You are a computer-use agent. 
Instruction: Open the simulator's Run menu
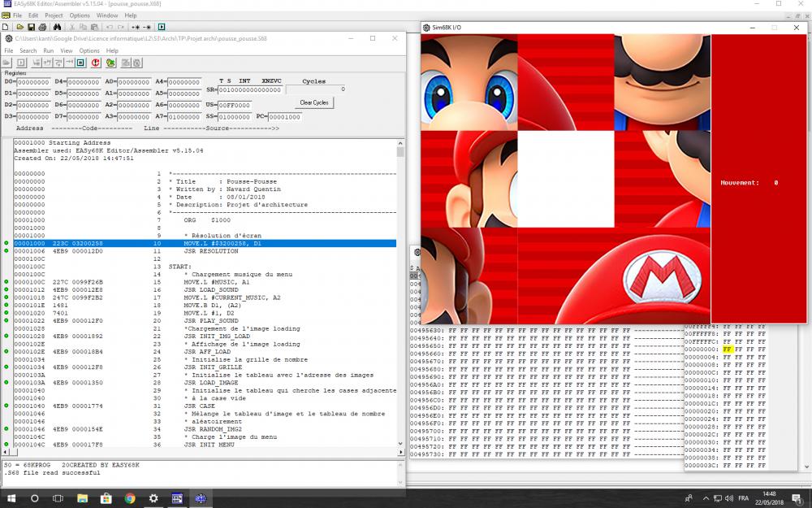[x=48, y=50]
